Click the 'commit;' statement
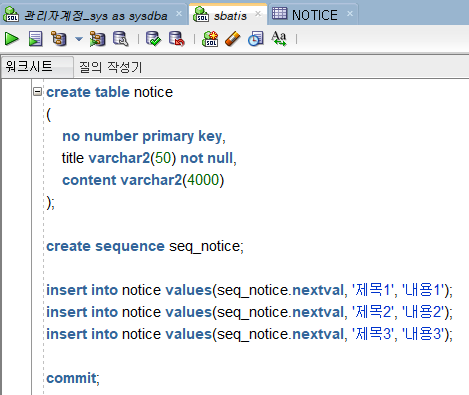This screenshot has width=469, height=395. (73, 378)
